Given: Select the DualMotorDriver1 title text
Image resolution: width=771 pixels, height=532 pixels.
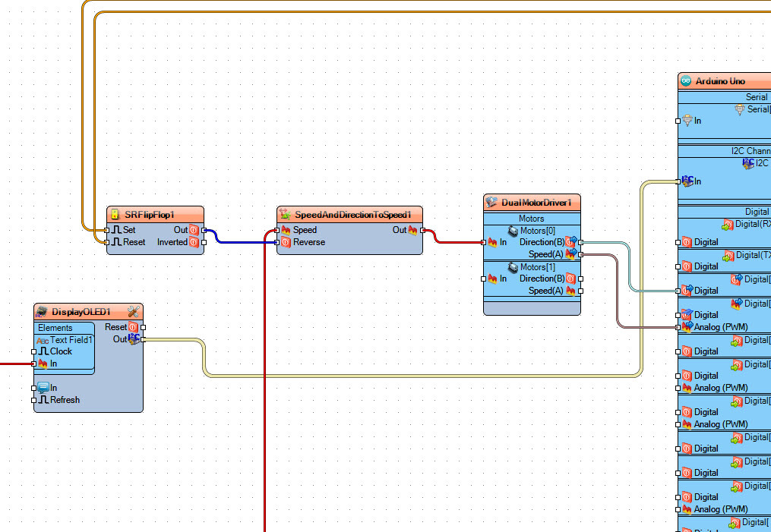Looking at the screenshot, I should [536, 203].
